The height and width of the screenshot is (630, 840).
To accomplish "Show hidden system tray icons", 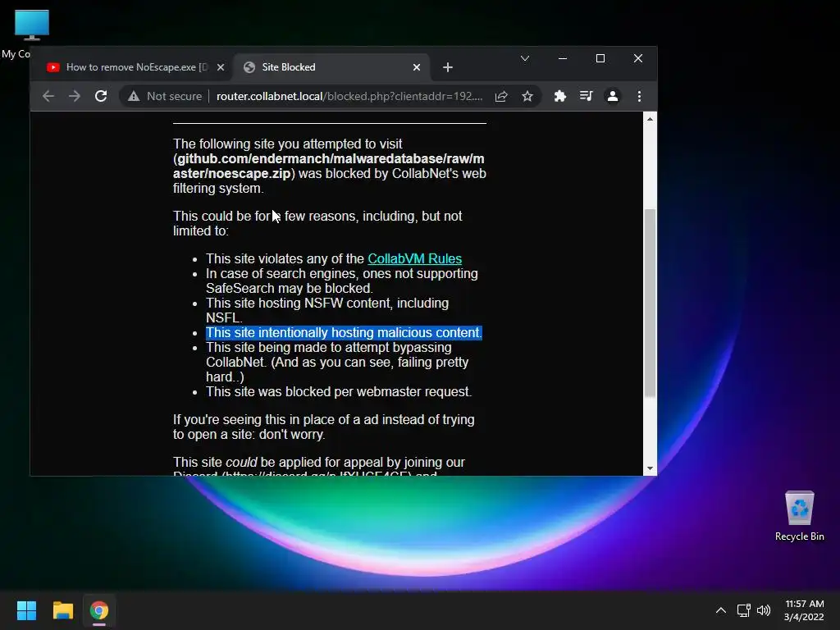I will pyautogui.click(x=721, y=610).
